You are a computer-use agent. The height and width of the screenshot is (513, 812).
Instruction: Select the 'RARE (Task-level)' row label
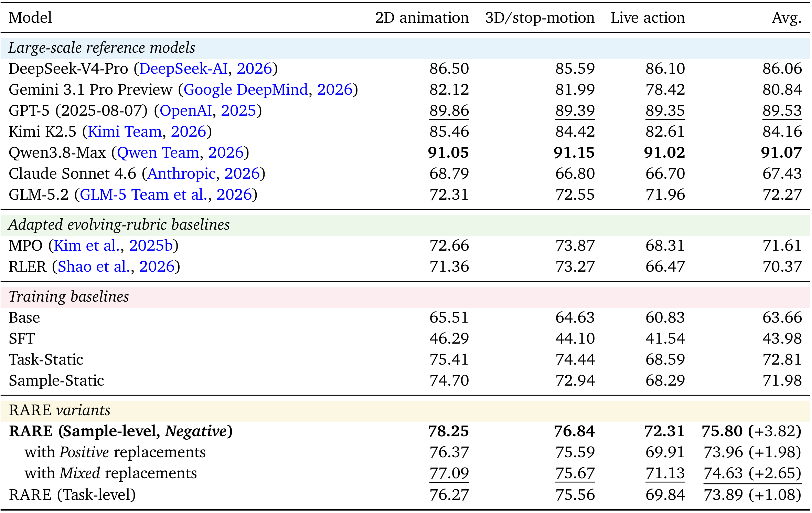pos(72,495)
